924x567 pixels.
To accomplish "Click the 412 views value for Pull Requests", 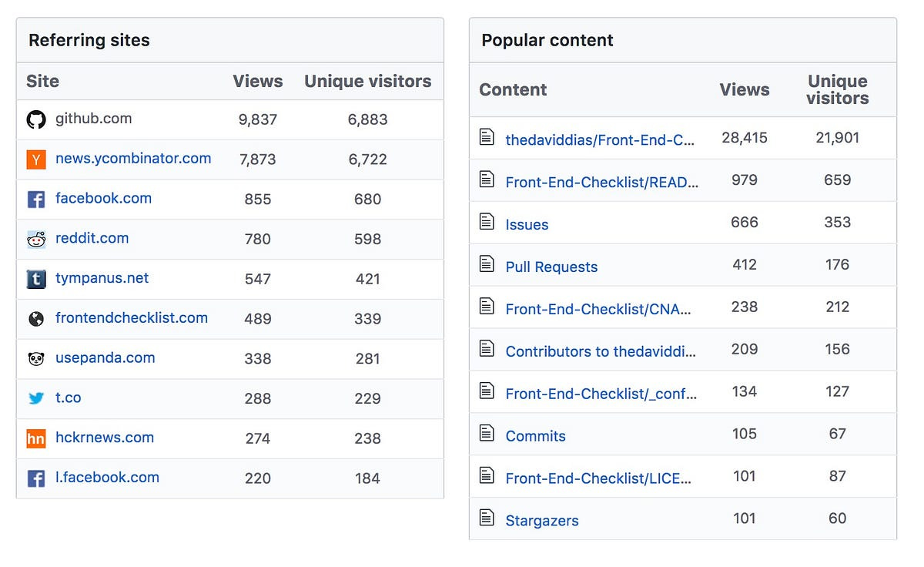I will [745, 265].
